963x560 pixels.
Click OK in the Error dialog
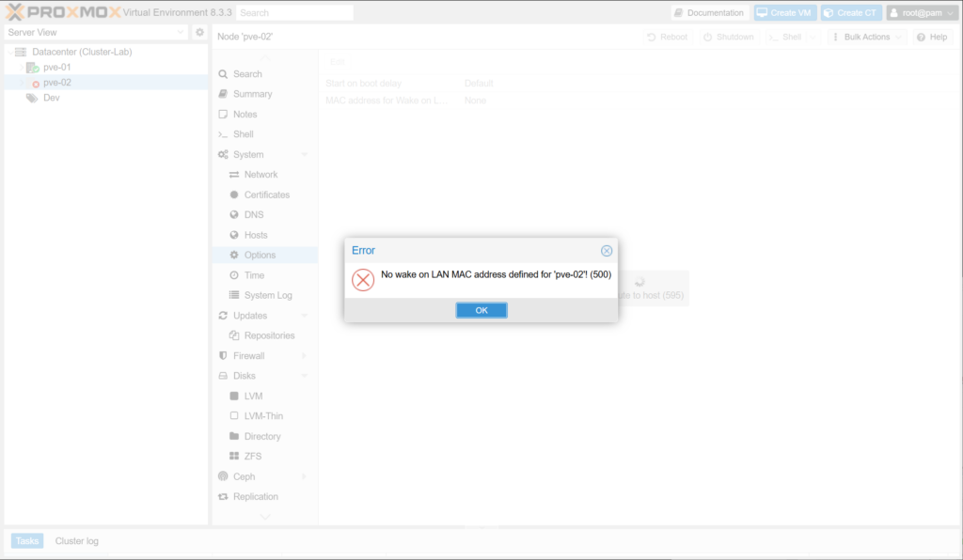coord(481,310)
